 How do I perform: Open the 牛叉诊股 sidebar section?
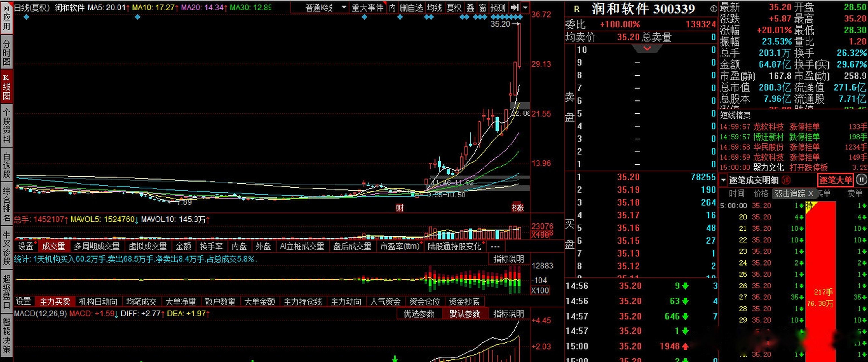pos(6,248)
